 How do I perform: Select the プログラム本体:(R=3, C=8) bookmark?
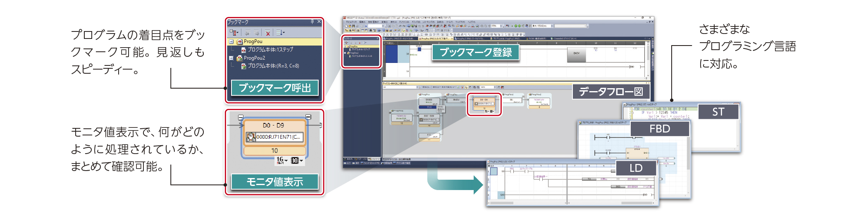273,66
